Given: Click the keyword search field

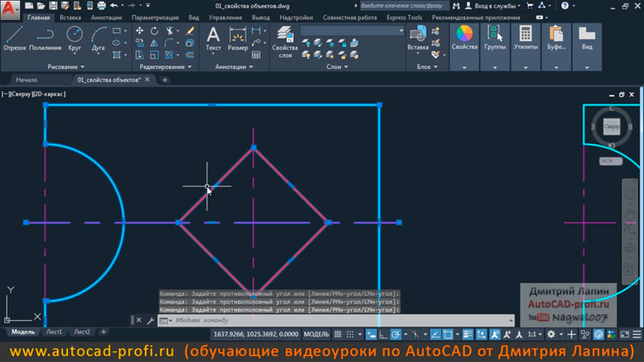Looking at the screenshot, I should [x=403, y=6].
